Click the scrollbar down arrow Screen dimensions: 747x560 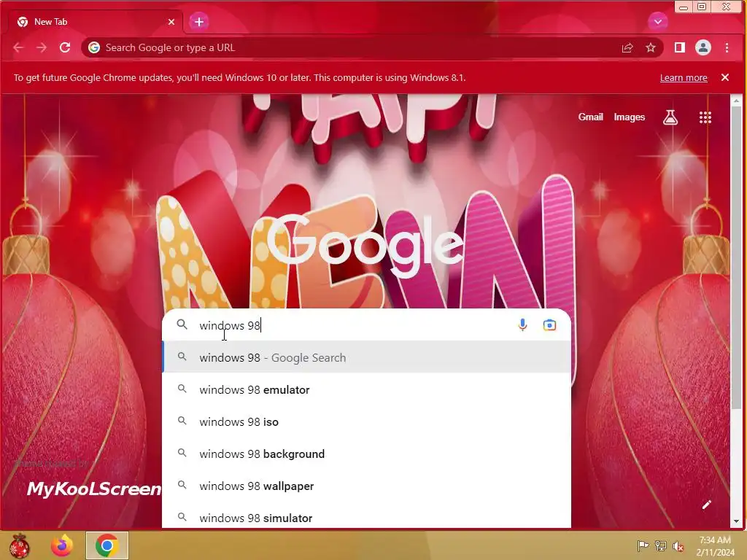click(736, 522)
